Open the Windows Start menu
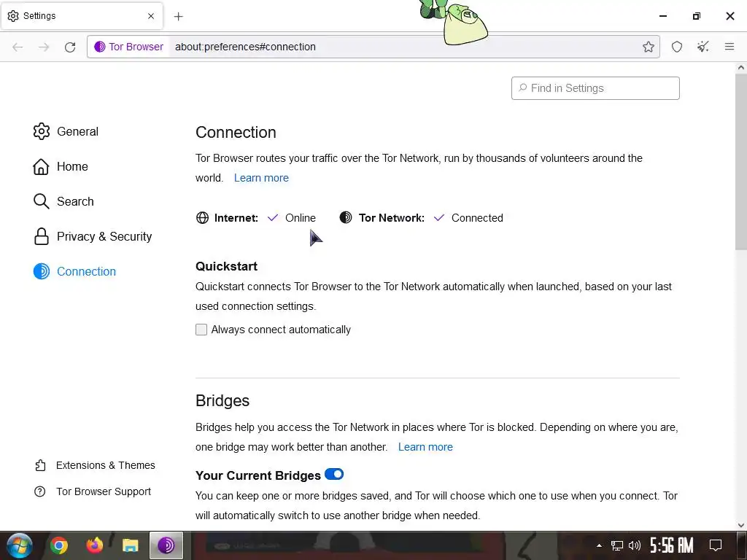Viewport: 747px width, 560px height. [20, 545]
